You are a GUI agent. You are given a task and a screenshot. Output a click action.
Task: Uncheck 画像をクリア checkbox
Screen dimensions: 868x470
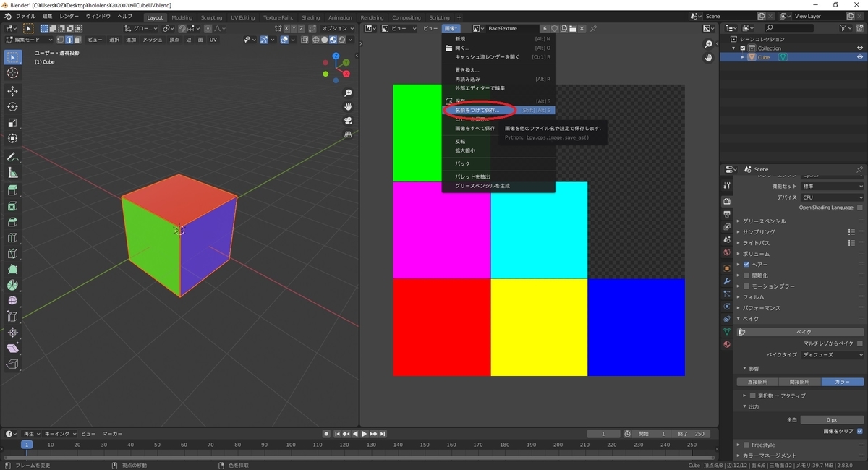pos(860,431)
